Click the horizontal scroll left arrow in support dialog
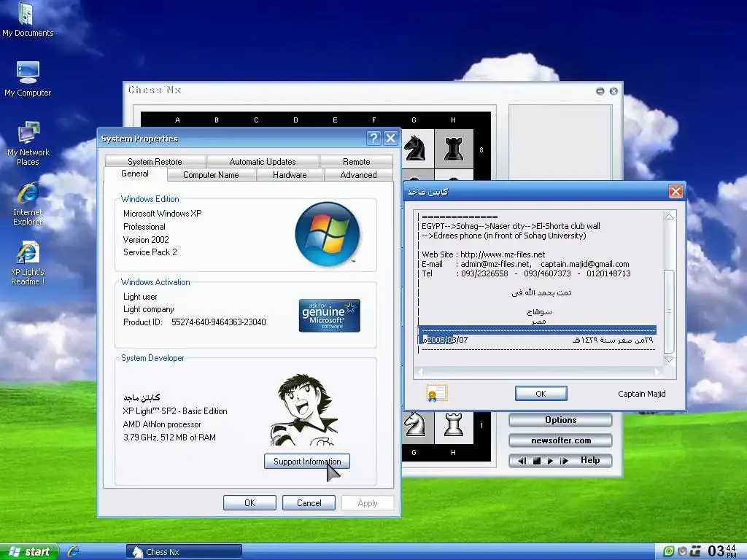 [420, 371]
